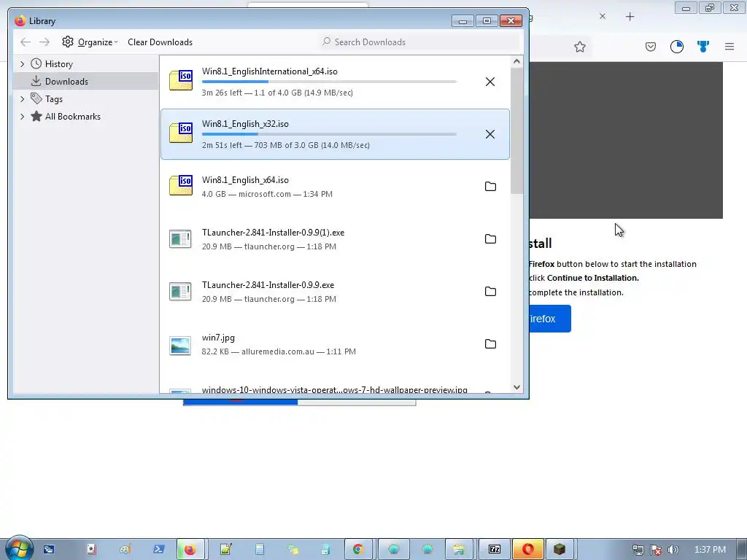
Task: Click the taskbar clock showing 1:37 PM
Action: 710,550
